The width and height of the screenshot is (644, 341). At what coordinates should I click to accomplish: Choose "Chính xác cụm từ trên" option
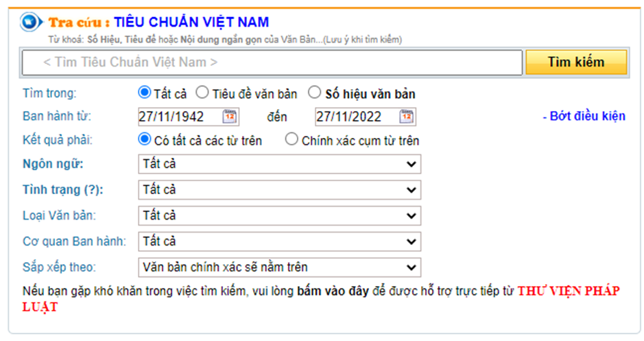tap(291, 140)
